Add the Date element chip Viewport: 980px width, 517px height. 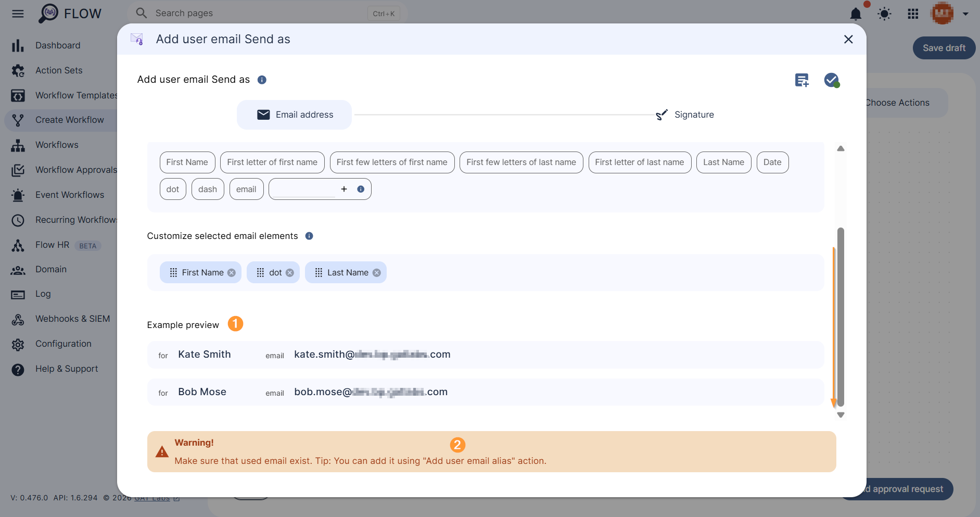point(772,162)
